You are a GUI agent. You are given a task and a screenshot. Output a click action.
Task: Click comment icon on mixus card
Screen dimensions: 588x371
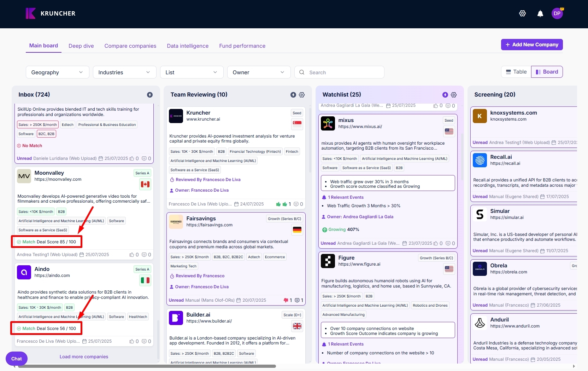448,243
